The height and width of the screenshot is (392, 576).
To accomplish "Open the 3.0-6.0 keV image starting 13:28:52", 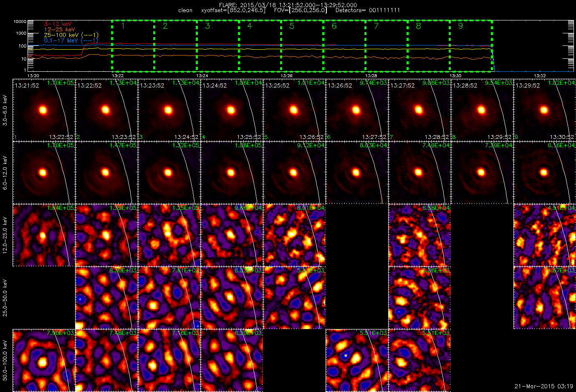I will [x=482, y=110].
